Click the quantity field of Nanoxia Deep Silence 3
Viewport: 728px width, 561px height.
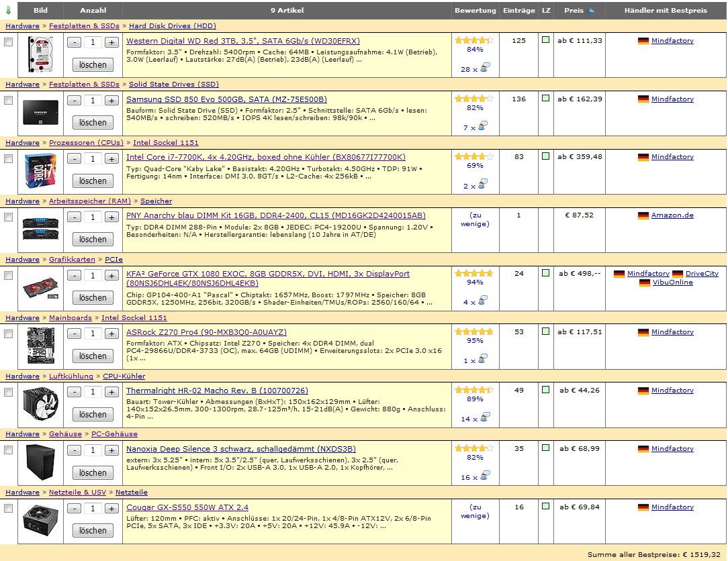[93, 450]
